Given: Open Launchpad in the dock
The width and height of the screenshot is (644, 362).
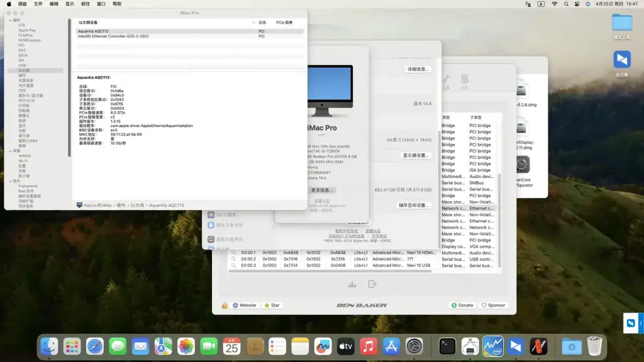Looking at the screenshot, I should [x=72, y=347].
